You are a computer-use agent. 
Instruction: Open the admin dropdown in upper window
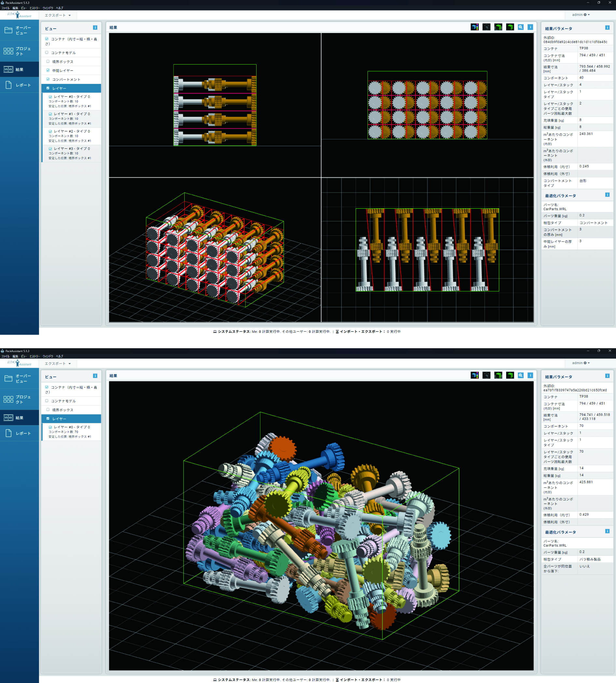[581, 15]
